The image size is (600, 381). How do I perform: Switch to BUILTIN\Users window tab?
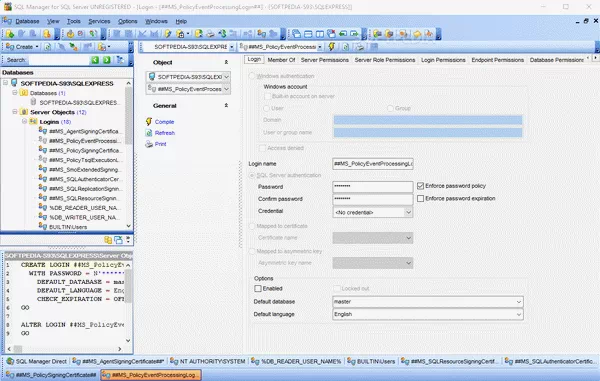pyautogui.click(x=371, y=361)
